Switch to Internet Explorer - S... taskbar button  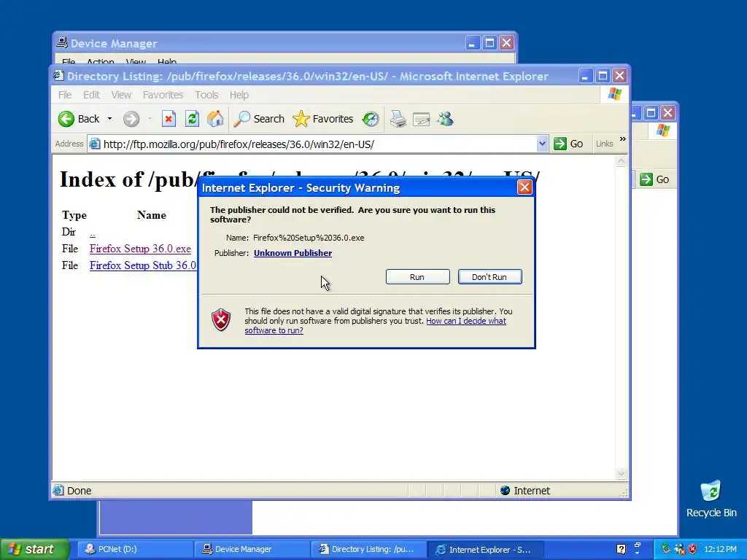pos(485,549)
